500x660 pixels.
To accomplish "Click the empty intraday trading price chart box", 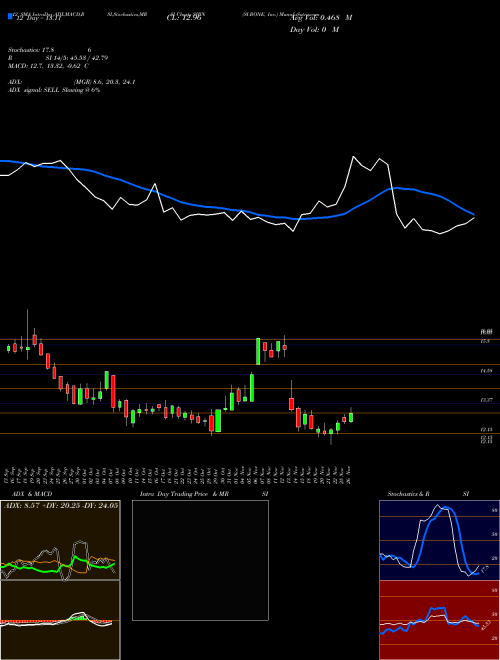I will pos(200,560).
